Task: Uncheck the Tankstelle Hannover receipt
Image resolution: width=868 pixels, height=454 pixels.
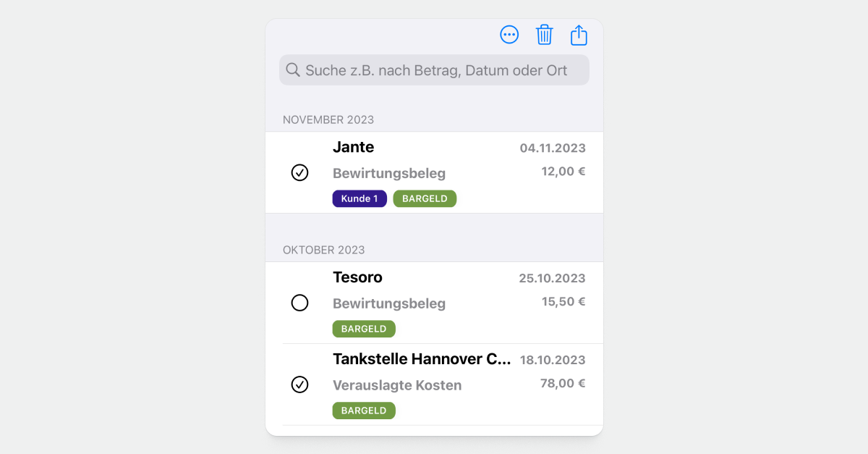Action: (x=299, y=384)
